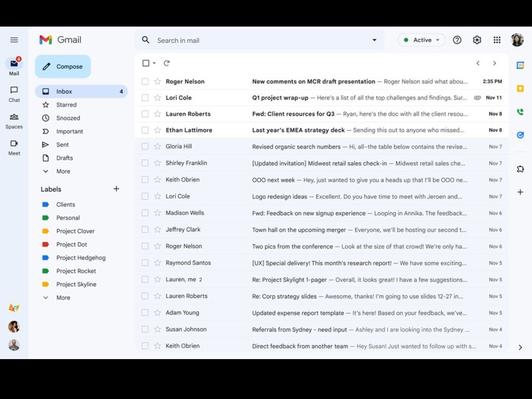Open Google Keep in side panel

pyautogui.click(x=520, y=88)
